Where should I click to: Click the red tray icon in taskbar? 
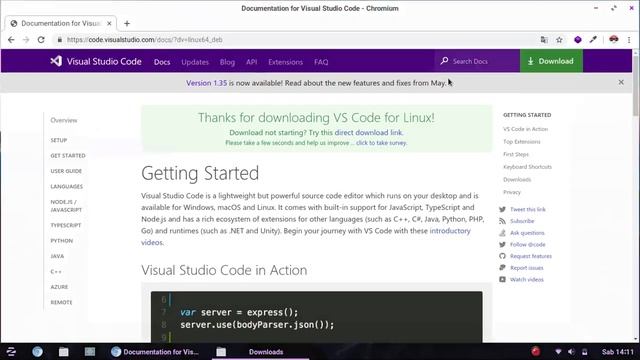pyautogui.click(x=536, y=351)
